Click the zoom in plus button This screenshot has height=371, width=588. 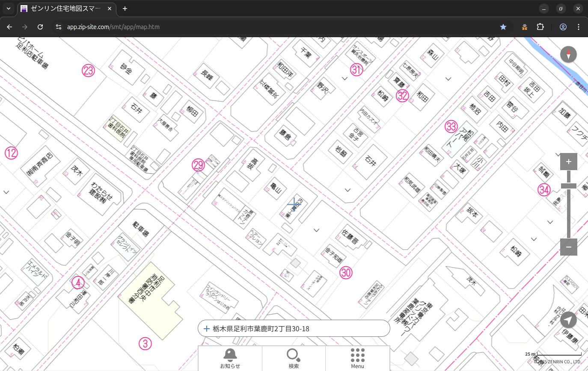[x=568, y=162]
